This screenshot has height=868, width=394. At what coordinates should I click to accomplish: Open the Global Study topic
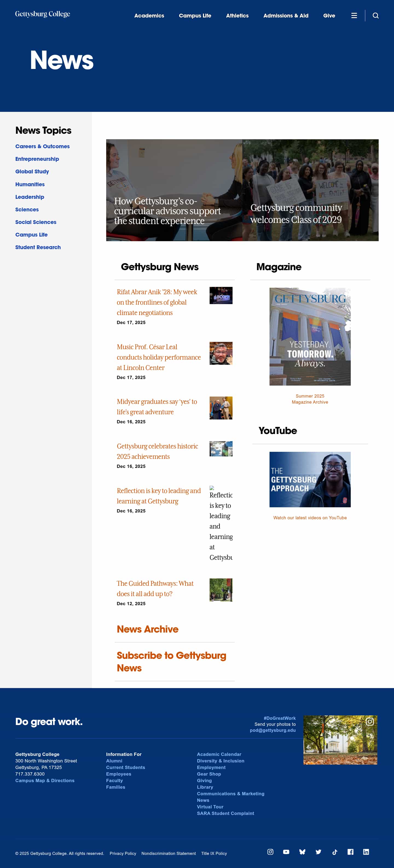(32, 171)
